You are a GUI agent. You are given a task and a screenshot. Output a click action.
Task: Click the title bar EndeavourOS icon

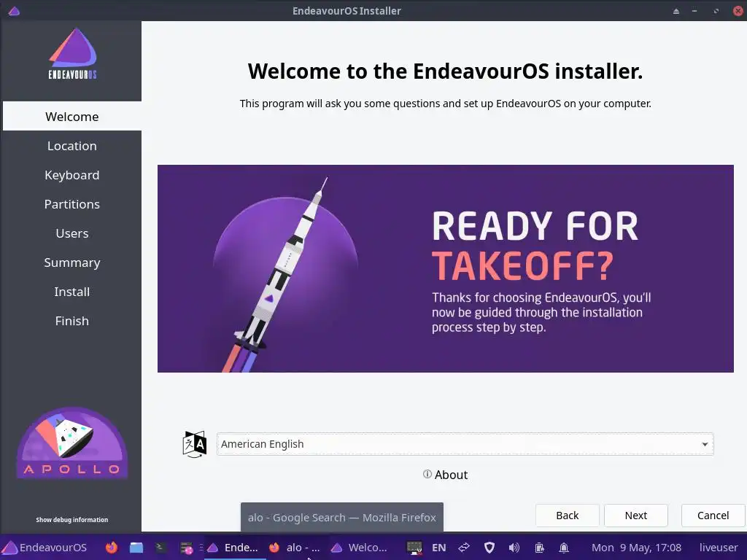(14, 10)
